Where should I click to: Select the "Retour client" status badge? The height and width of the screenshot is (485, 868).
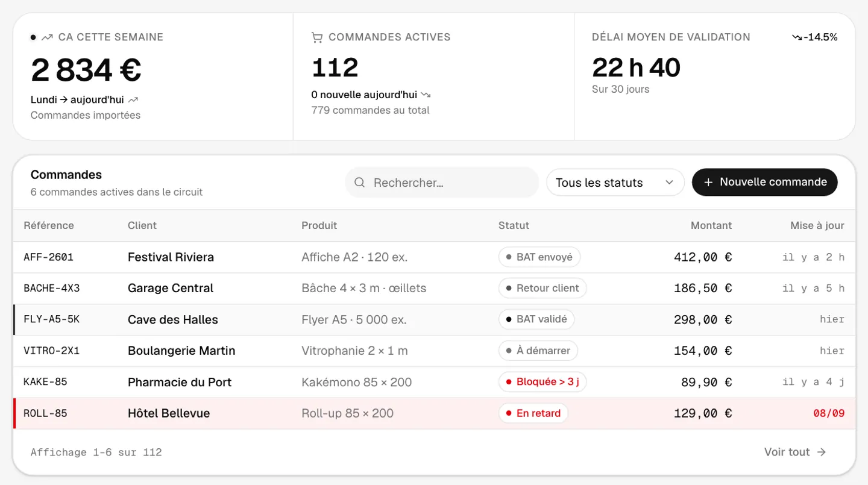click(542, 289)
